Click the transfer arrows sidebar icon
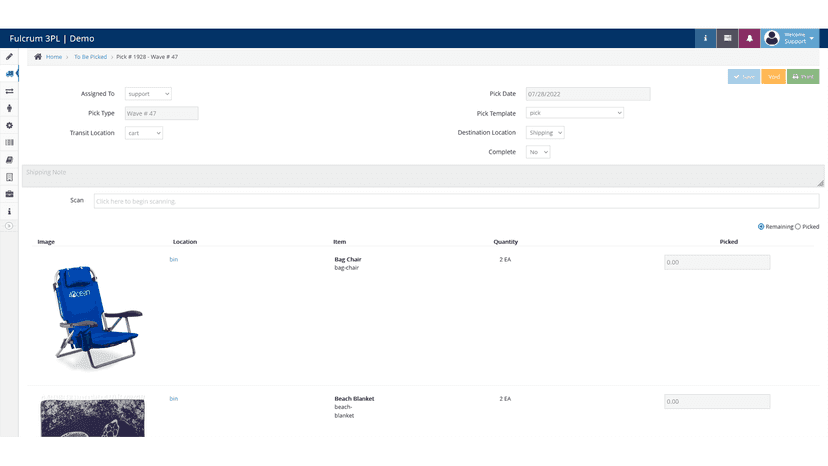 pyautogui.click(x=9, y=91)
